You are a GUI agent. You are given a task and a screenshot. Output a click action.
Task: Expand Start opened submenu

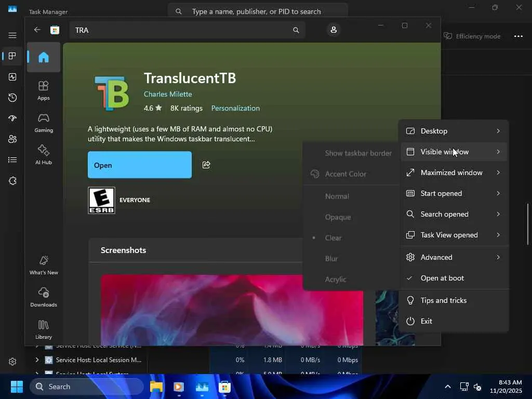point(454,193)
